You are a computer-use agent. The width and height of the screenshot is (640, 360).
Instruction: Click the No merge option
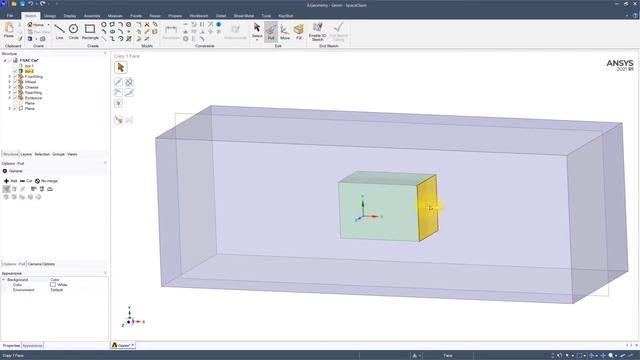coord(46,181)
